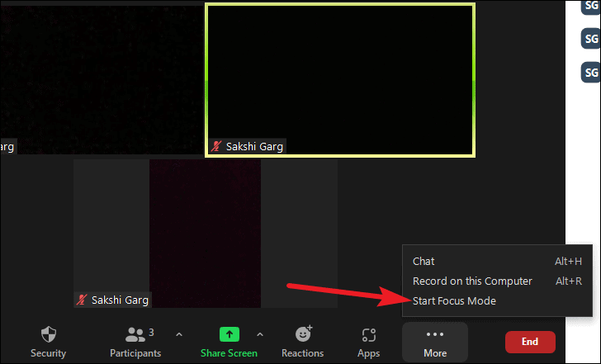The height and width of the screenshot is (364, 601).
Task: Open the Reactions smiley icon
Action: click(x=304, y=333)
